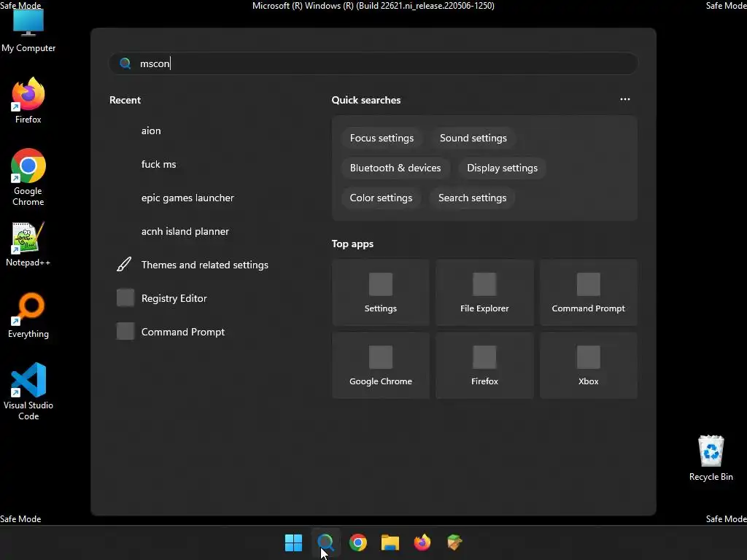
Task: Open Quick searches more options ellipsis
Action: (x=625, y=99)
